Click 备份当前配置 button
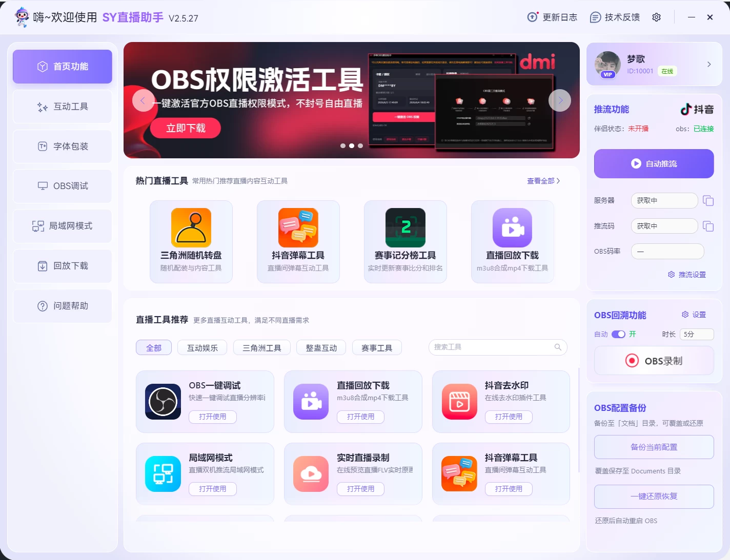This screenshot has height=560, width=730. (x=654, y=447)
